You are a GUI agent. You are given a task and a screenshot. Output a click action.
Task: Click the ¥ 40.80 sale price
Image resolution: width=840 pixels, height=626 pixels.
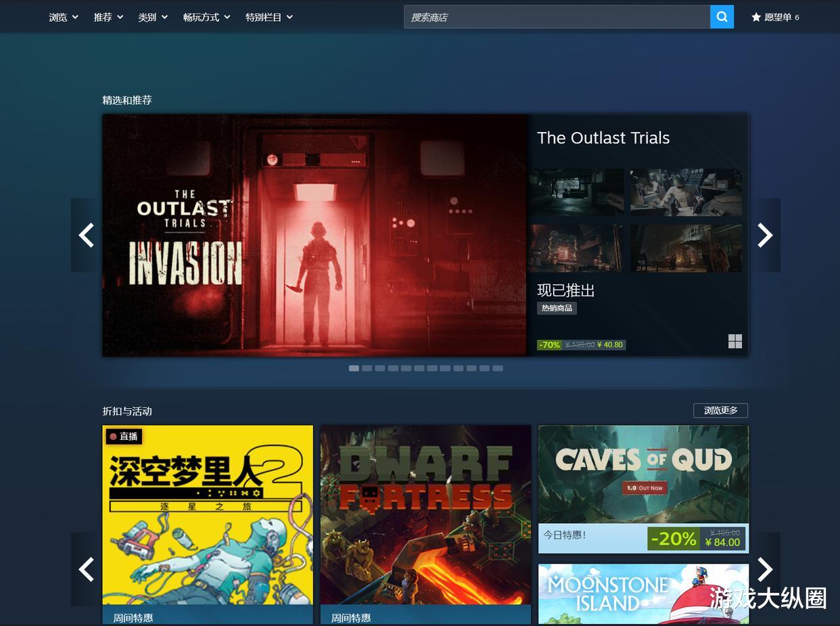610,344
